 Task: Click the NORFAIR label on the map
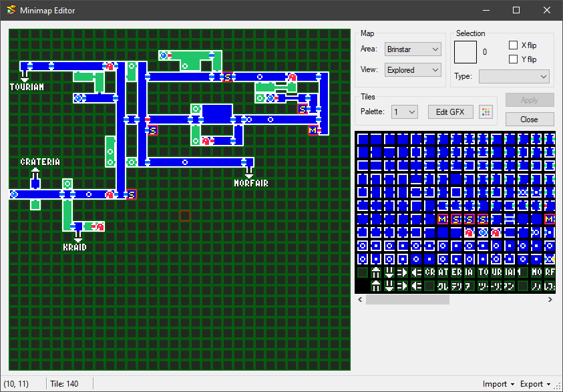coord(251,184)
